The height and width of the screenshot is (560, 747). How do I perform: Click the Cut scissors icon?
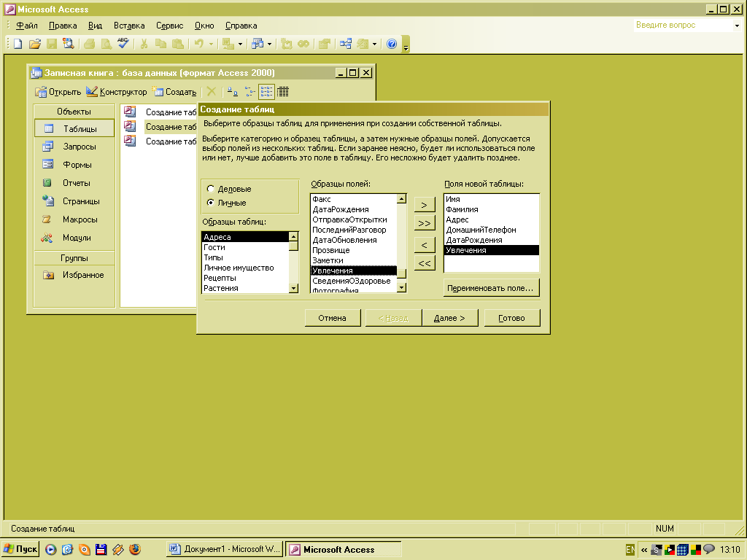[x=144, y=44]
